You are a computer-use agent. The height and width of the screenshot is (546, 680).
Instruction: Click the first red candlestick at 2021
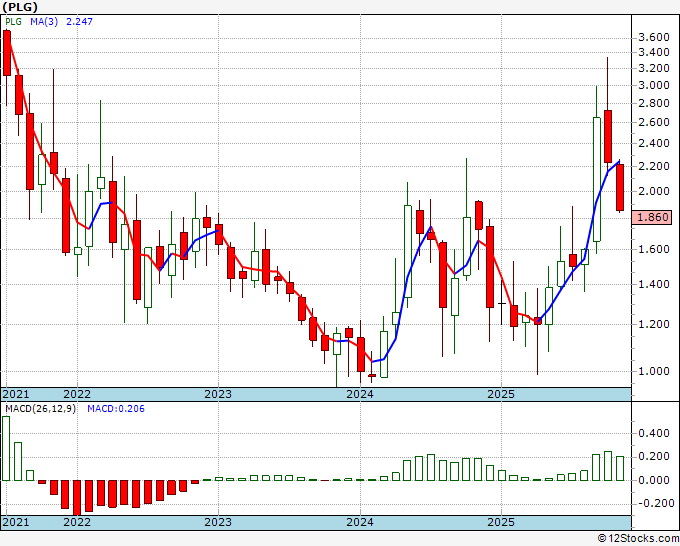(x=7, y=53)
